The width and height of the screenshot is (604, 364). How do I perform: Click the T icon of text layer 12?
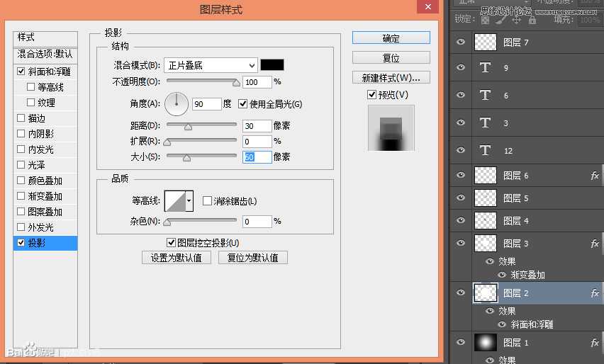[x=485, y=150]
